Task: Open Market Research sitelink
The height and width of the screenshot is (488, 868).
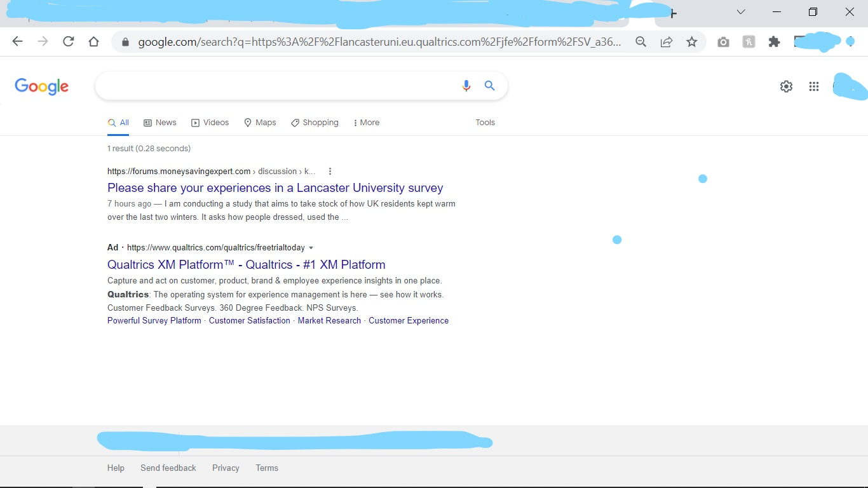Action: pos(329,321)
